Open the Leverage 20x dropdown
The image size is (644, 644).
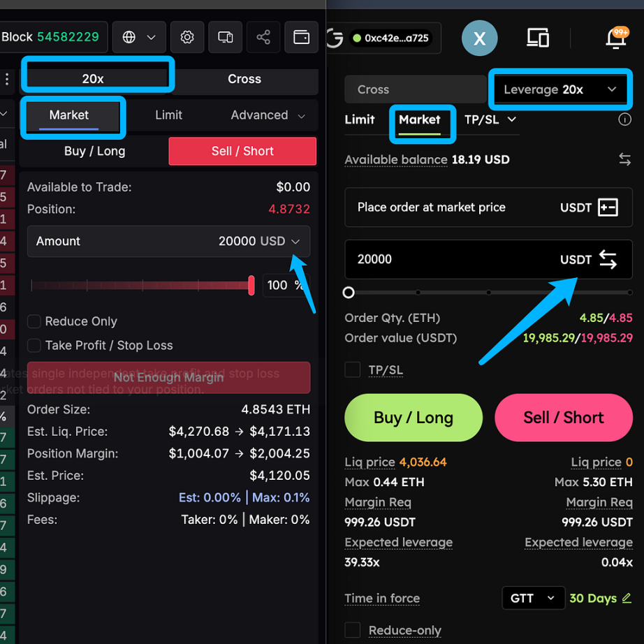click(x=559, y=89)
